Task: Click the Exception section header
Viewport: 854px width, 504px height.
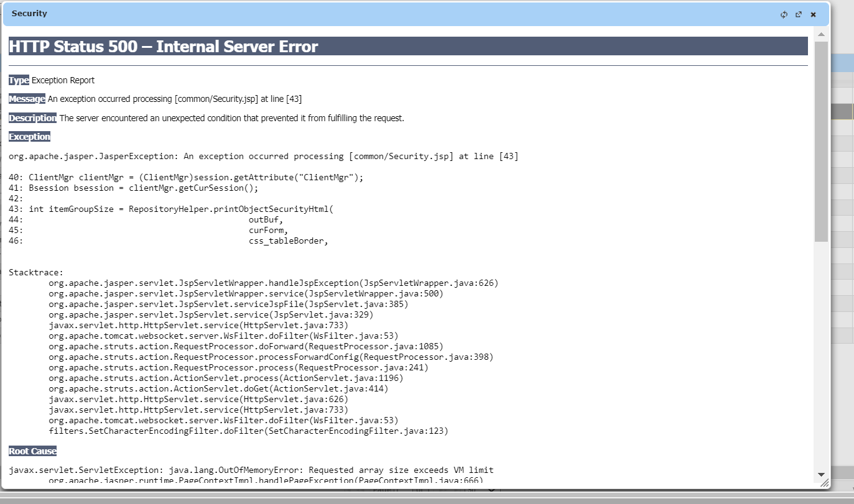Action: pyautogui.click(x=29, y=137)
